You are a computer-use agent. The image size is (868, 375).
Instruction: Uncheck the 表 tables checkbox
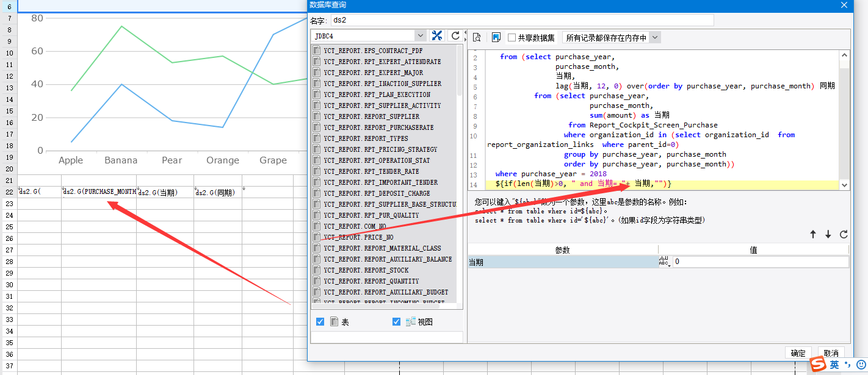(x=320, y=321)
